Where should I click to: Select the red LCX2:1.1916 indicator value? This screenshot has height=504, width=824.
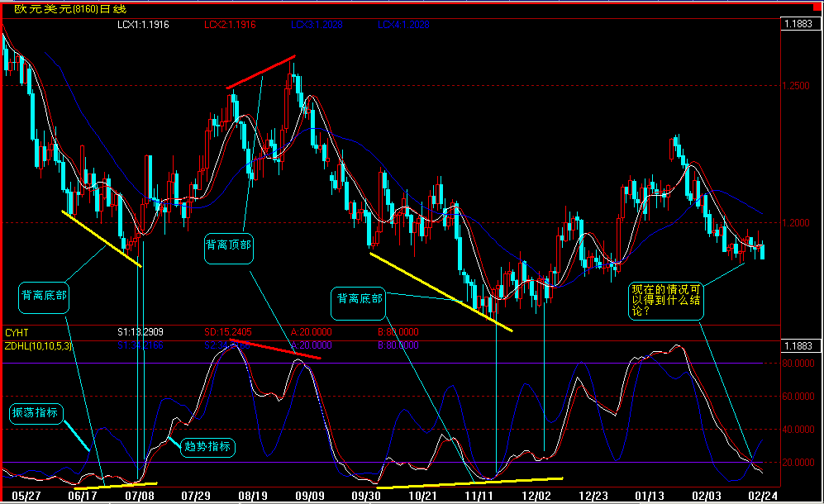click(x=230, y=25)
